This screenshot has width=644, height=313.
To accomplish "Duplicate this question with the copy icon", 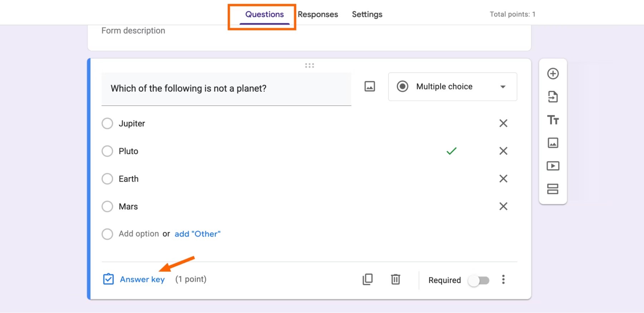I will point(367,279).
